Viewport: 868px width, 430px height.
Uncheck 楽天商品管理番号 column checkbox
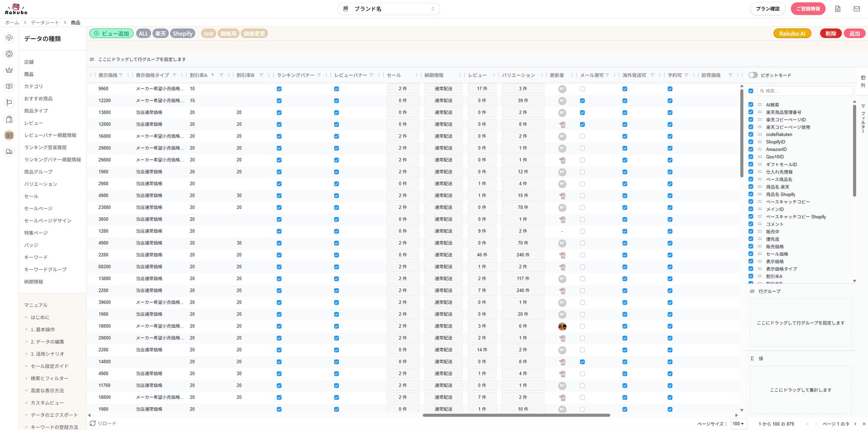click(751, 112)
